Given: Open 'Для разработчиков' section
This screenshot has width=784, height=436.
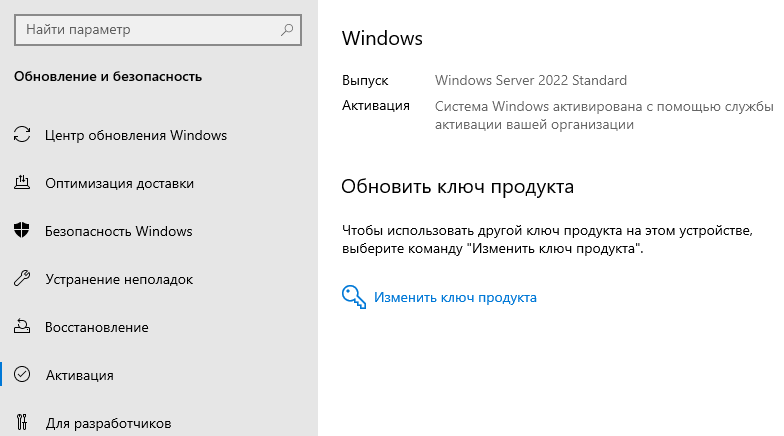Looking at the screenshot, I should [x=108, y=424].
